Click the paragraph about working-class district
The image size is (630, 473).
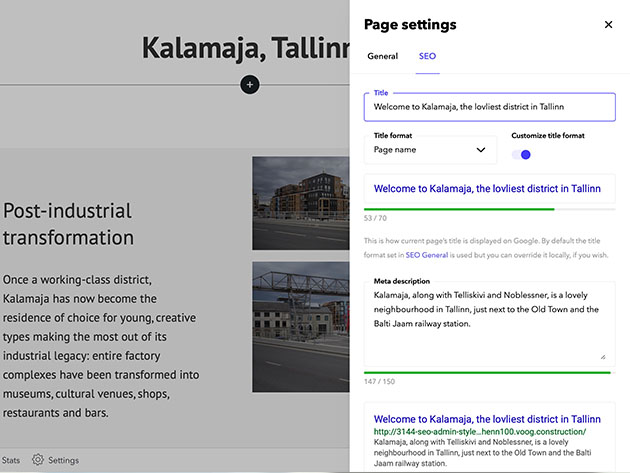coord(101,346)
